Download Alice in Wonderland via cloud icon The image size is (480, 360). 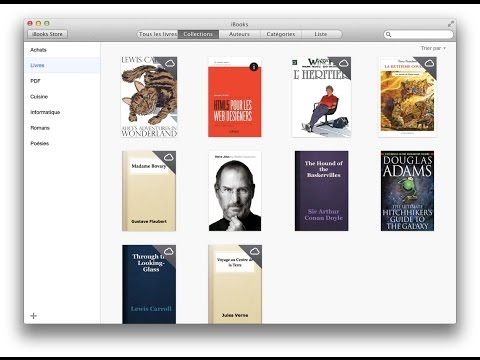(x=169, y=63)
